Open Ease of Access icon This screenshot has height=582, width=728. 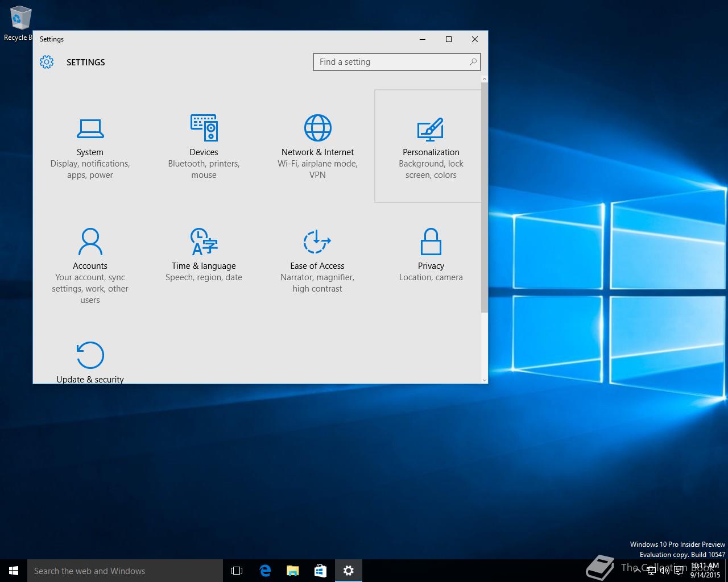[317, 242]
